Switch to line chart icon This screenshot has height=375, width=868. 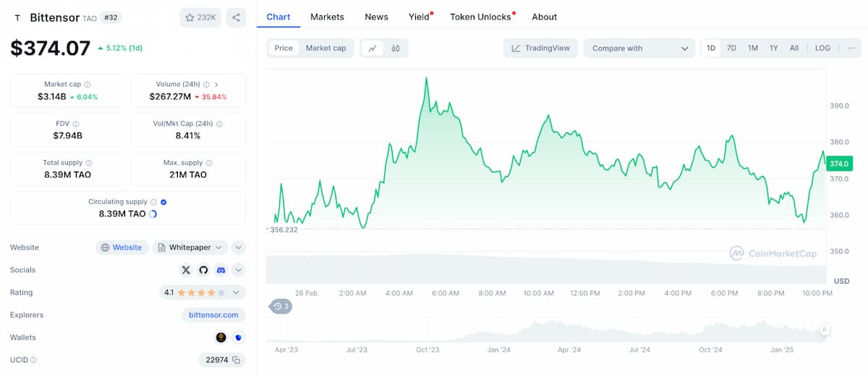(373, 49)
